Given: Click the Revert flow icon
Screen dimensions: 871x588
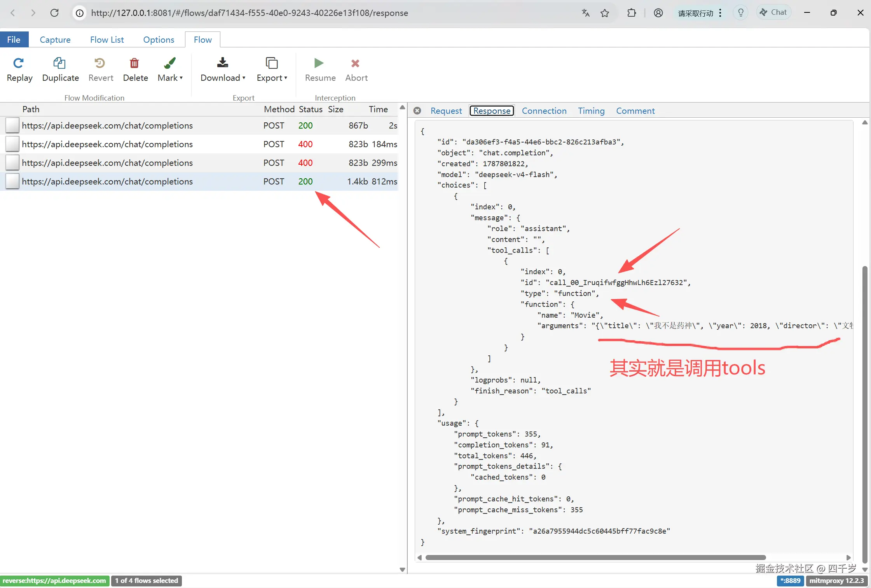Looking at the screenshot, I should 100,63.
